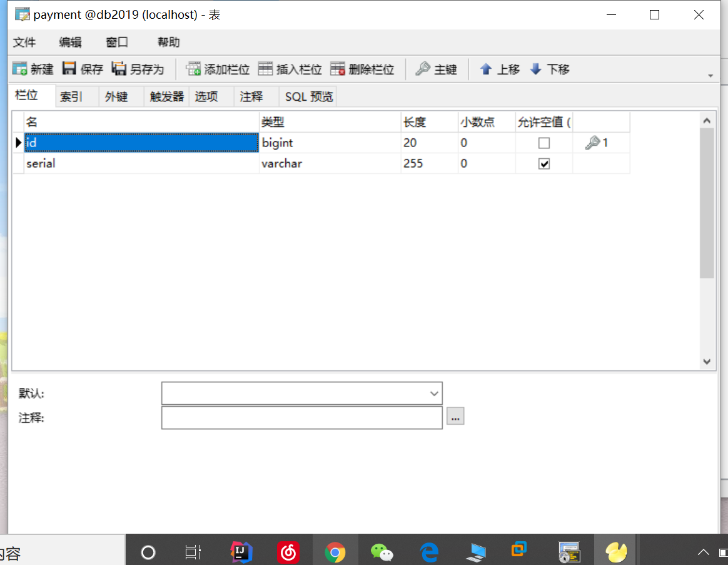Screen dimensions: 728x565
Task: Click the primary key icon in id row
Action: click(x=593, y=143)
